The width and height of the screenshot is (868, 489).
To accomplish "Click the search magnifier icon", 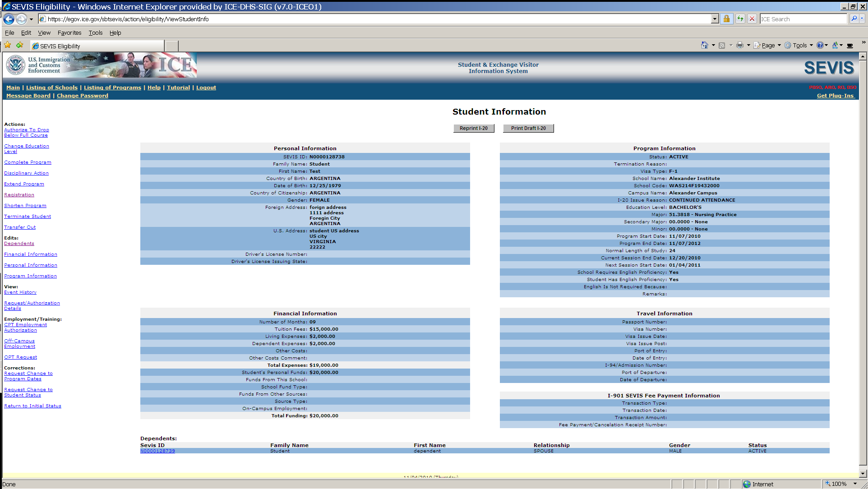I will [x=854, y=19].
